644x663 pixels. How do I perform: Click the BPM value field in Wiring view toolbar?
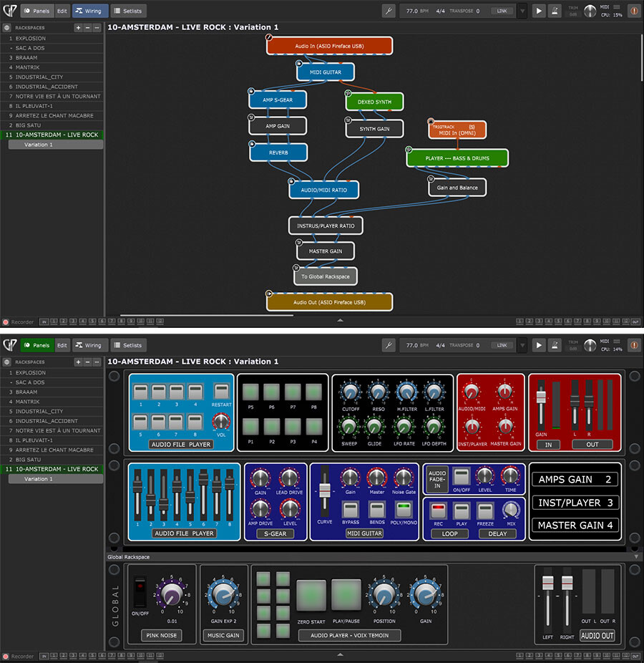pos(417,11)
